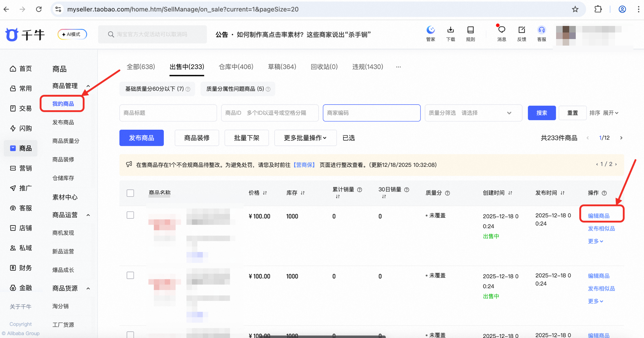Viewport: 644px width, 338px height.
Task: Click the top 淘宝 search box
Action: (152, 34)
